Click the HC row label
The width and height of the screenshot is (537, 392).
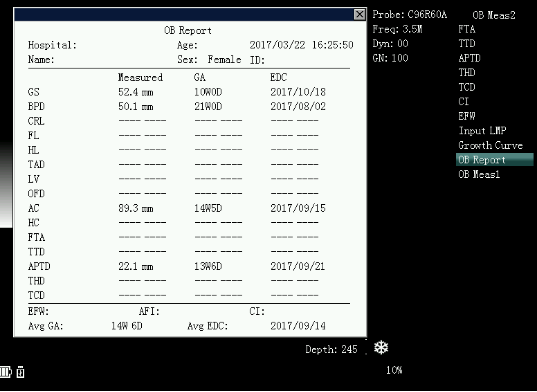point(34,223)
